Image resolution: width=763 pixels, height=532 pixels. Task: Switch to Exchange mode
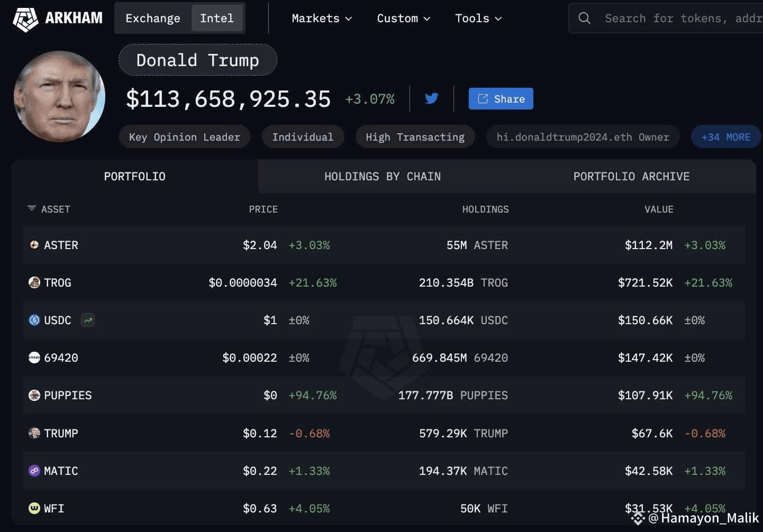[x=153, y=18]
